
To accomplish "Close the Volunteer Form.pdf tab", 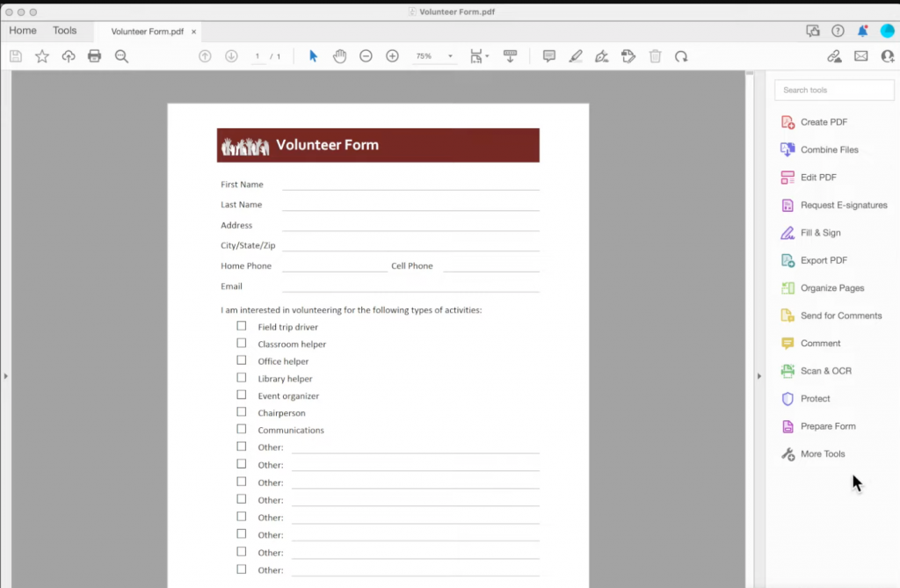I will click(x=194, y=32).
